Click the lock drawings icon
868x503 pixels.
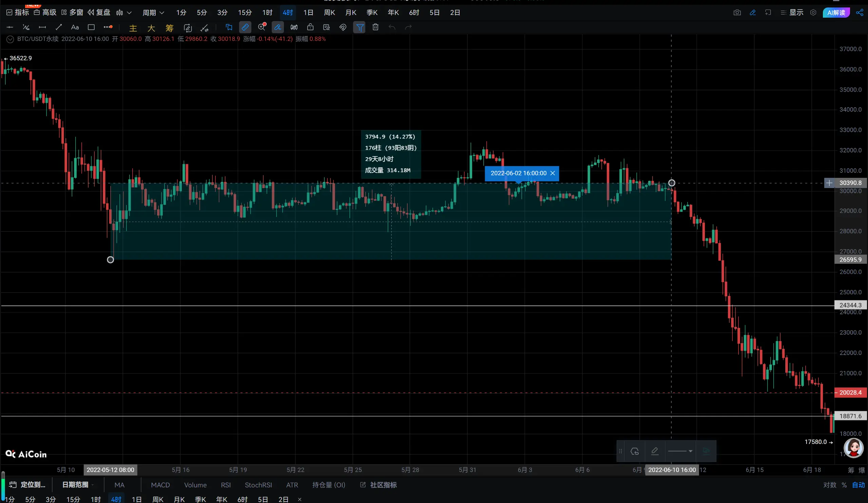[x=310, y=27]
